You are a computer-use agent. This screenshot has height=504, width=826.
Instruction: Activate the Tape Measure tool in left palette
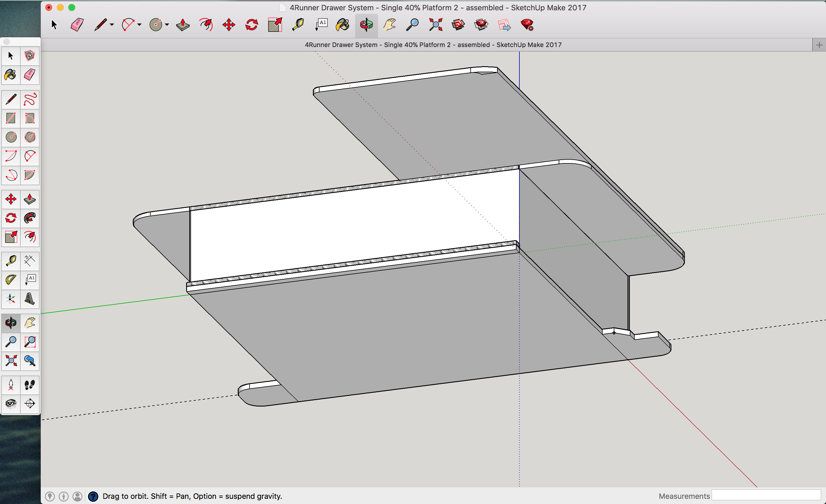(11, 261)
